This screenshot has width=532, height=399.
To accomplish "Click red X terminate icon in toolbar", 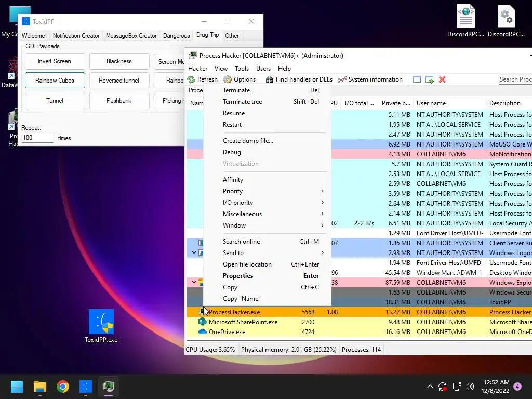I will coord(442,79).
